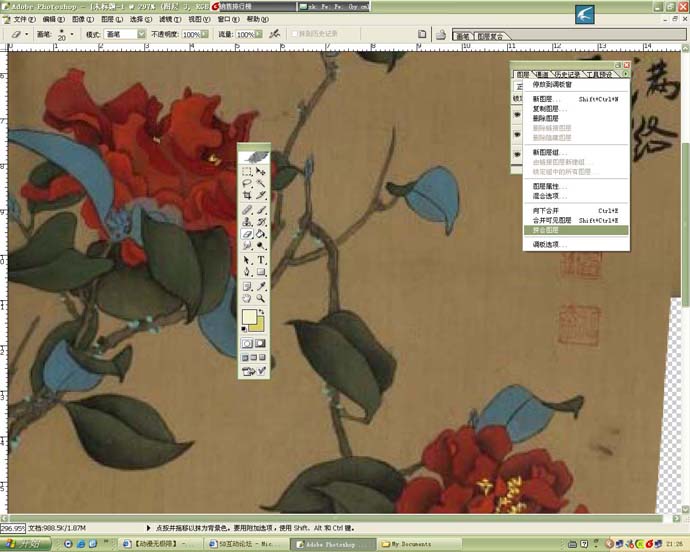The image size is (690, 552).
Task: Switch to the 历史记录 (History) tab
Action: point(567,74)
